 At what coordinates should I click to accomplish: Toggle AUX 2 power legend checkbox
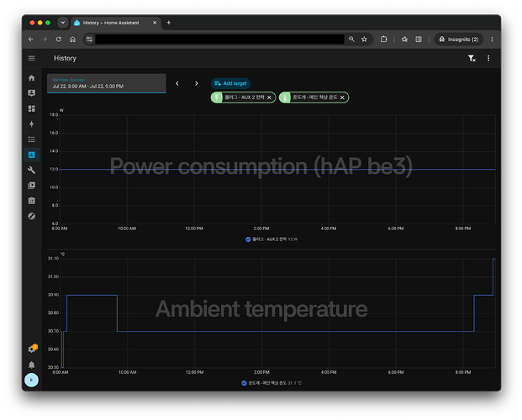pos(248,239)
